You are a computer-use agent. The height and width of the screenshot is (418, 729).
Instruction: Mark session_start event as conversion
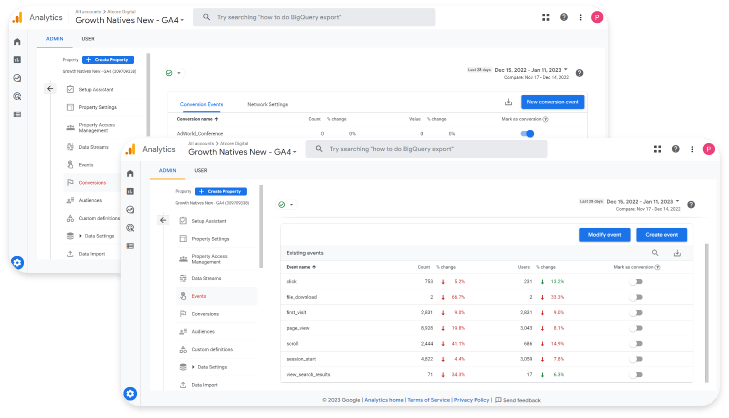(x=636, y=359)
